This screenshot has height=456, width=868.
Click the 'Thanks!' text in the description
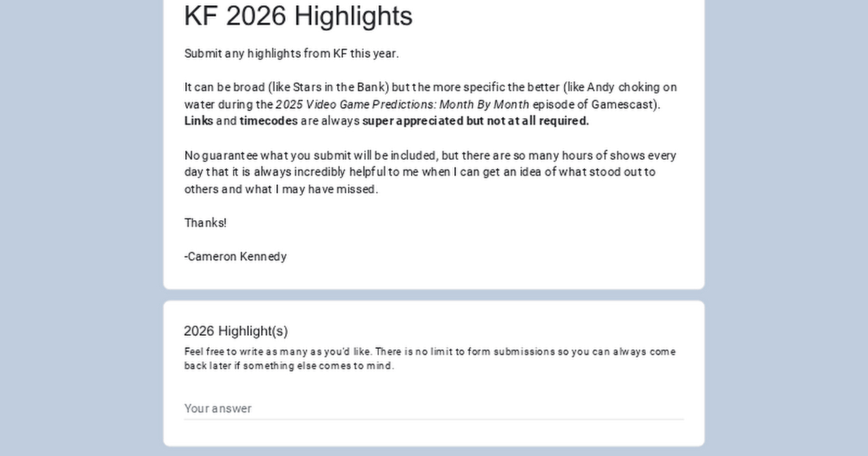tap(205, 223)
